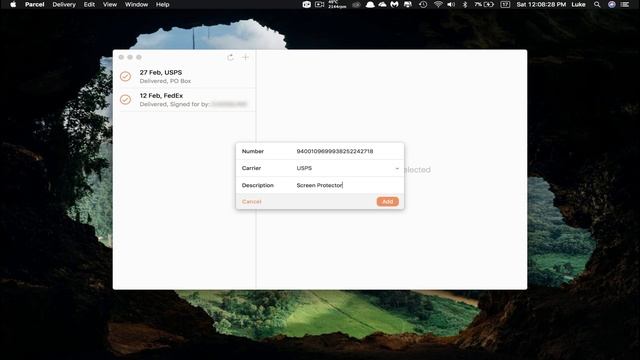Screen dimensions: 640x360
Task: Open the Luke user account menu
Action: 578,4
